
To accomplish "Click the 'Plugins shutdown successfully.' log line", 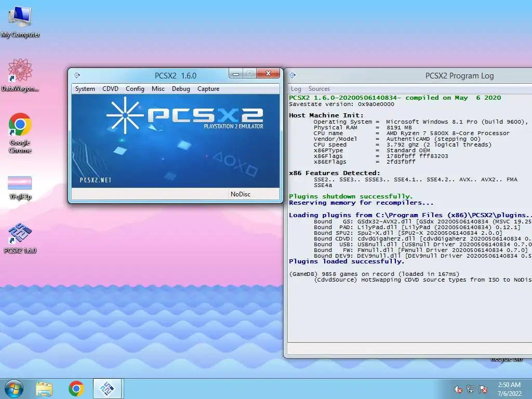I will [x=351, y=196].
